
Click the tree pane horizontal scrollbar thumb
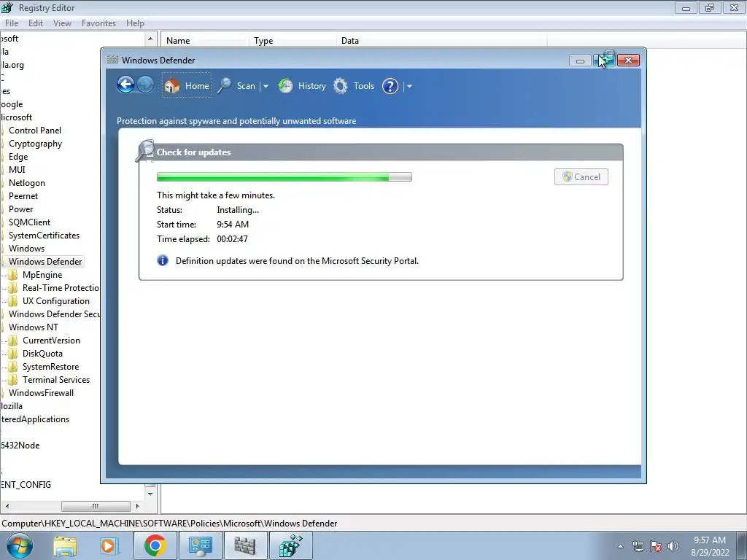coord(96,506)
